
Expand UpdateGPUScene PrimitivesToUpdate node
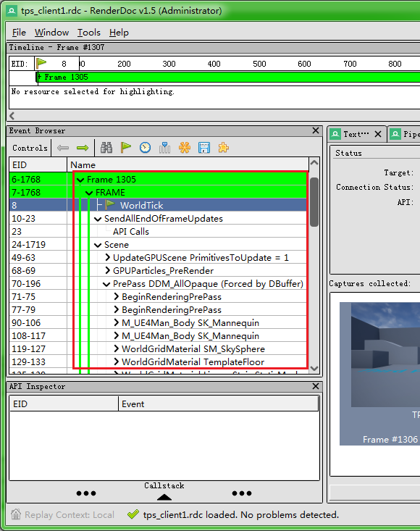point(108,258)
